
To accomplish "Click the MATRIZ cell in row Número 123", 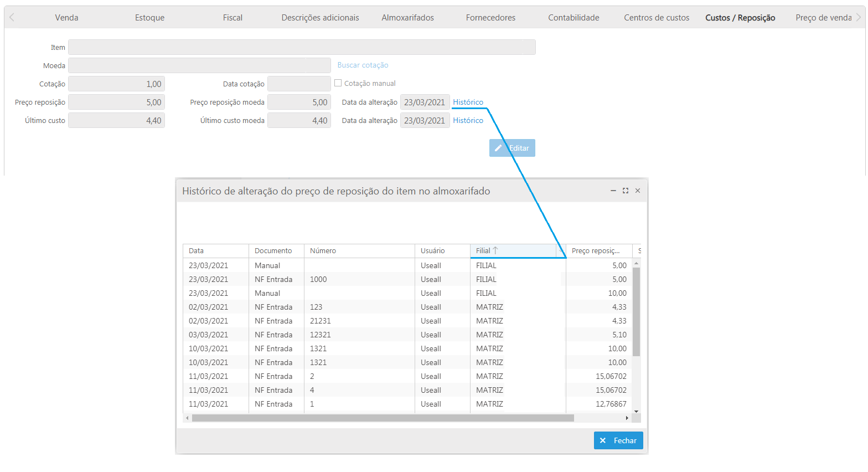I will 518,307.
